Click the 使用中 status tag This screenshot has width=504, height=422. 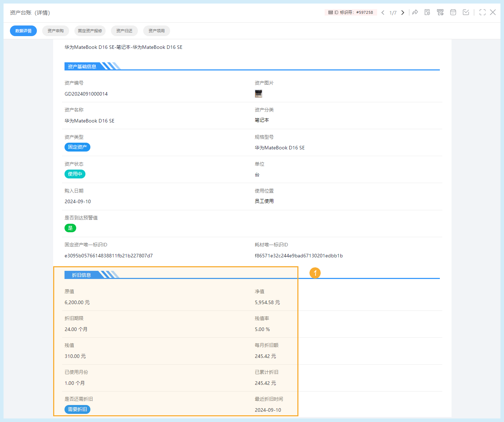click(75, 174)
